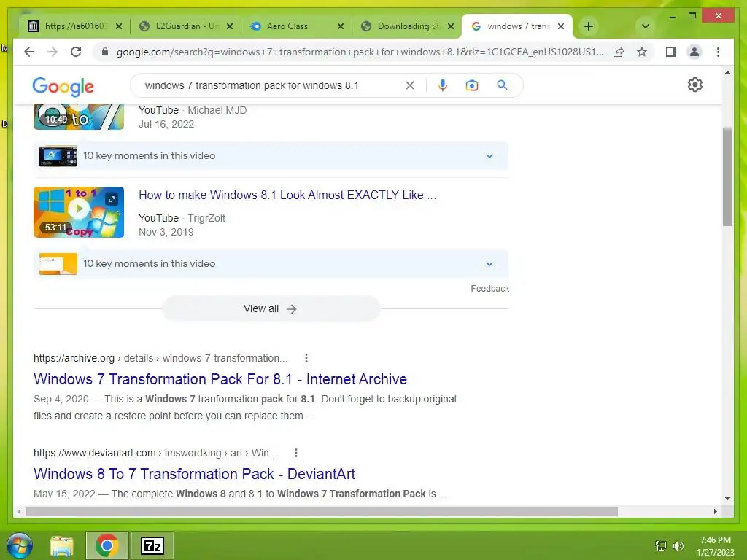
Task: Close the ia601603 archive tab
Action: tap(119, 26)
